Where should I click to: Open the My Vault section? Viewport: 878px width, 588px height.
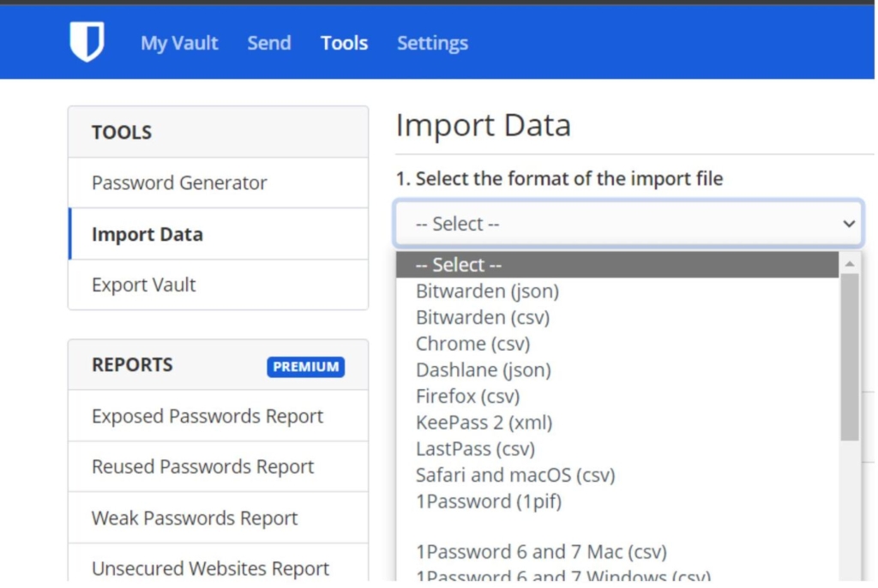tap(178, 43)
